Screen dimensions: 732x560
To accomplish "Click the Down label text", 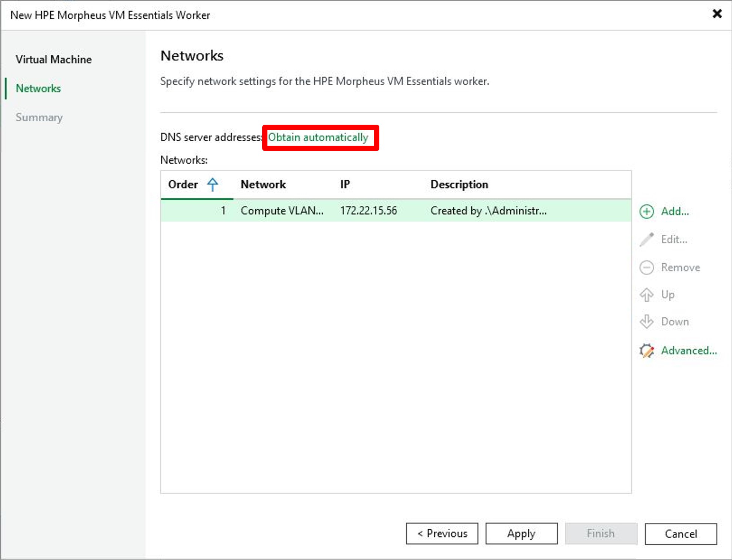I will click(675, 322).
